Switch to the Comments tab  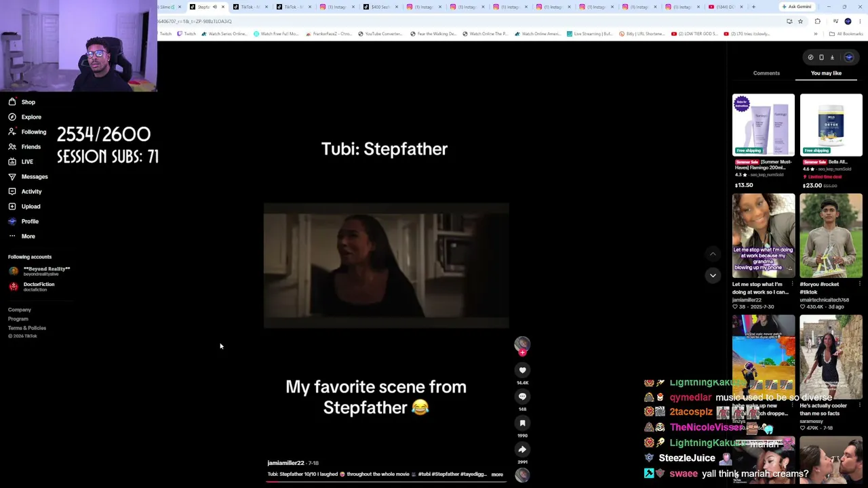(766, 73)
